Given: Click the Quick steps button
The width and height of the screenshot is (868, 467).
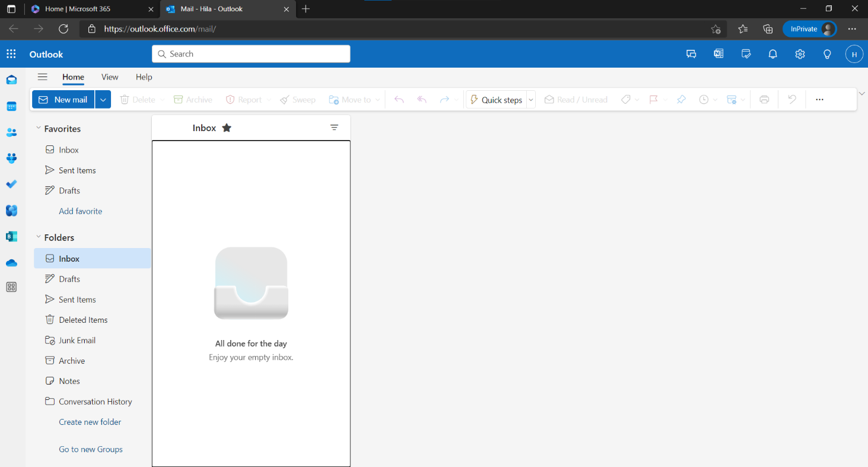Looking at the screenshot, I should coord(496,100).
